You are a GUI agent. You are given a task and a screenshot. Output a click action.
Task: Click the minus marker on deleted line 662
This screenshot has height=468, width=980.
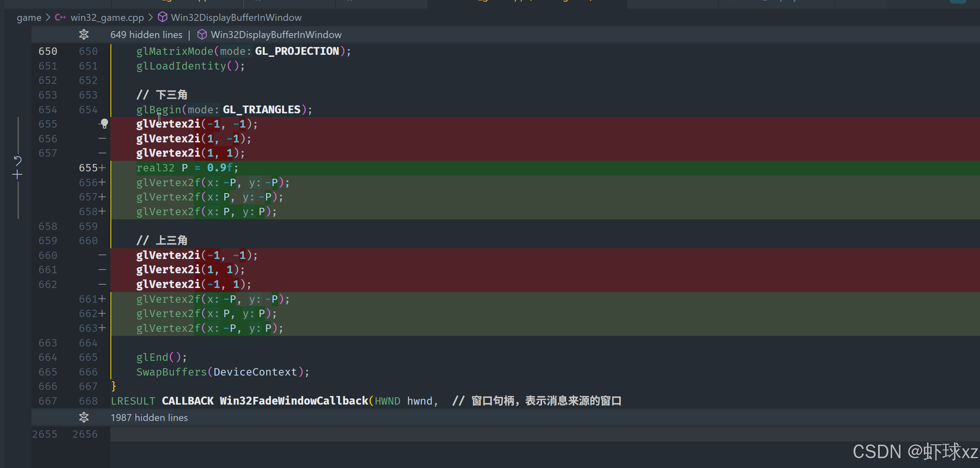tap(102, 284)
